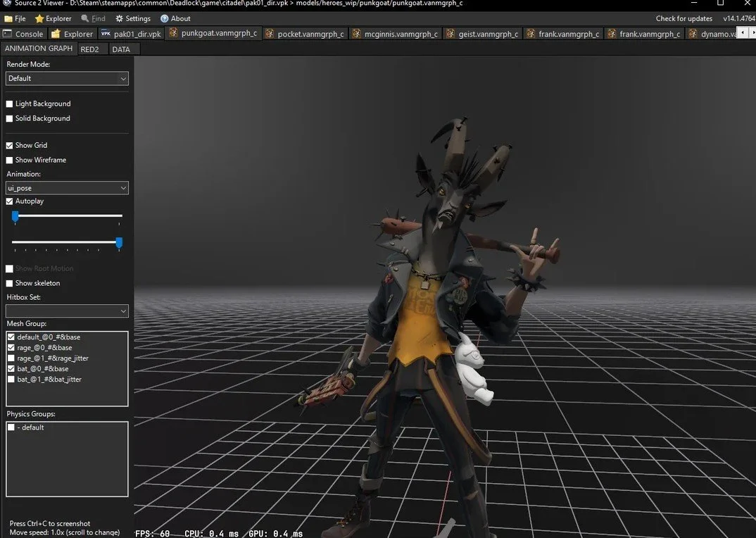Select the ANIMATION GRAPH sub-tab
Screen dimensions: 756x538
point(39,49)
